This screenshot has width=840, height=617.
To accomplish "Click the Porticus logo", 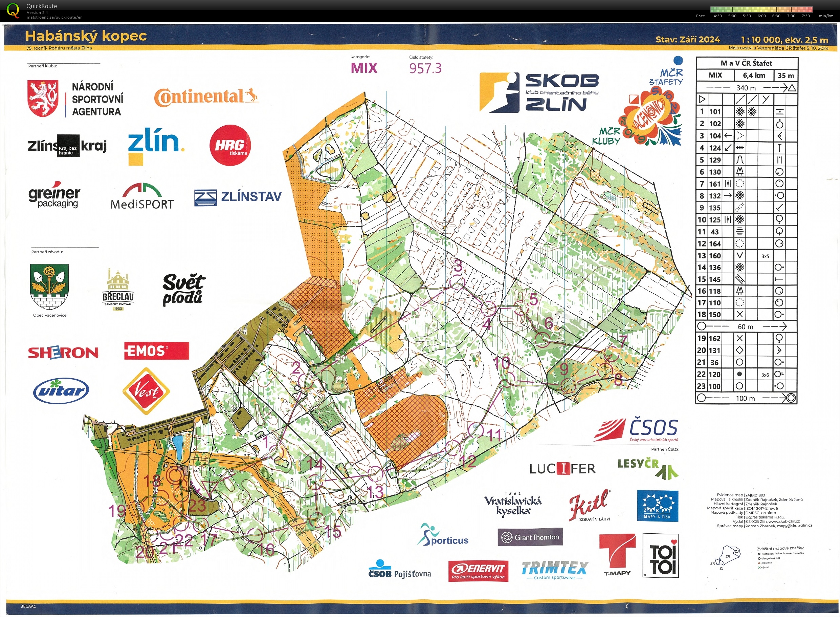I will pyautogui.click(x=443, y=535).
